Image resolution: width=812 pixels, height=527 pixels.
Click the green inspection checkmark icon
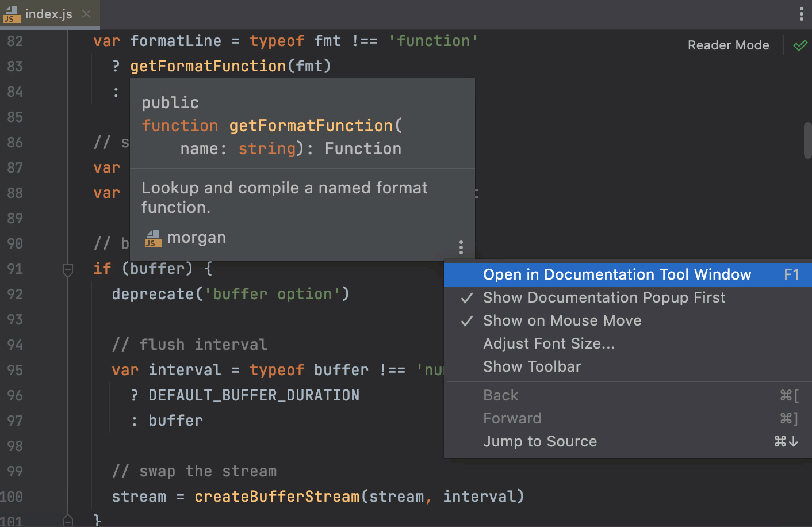pos(800,45)
